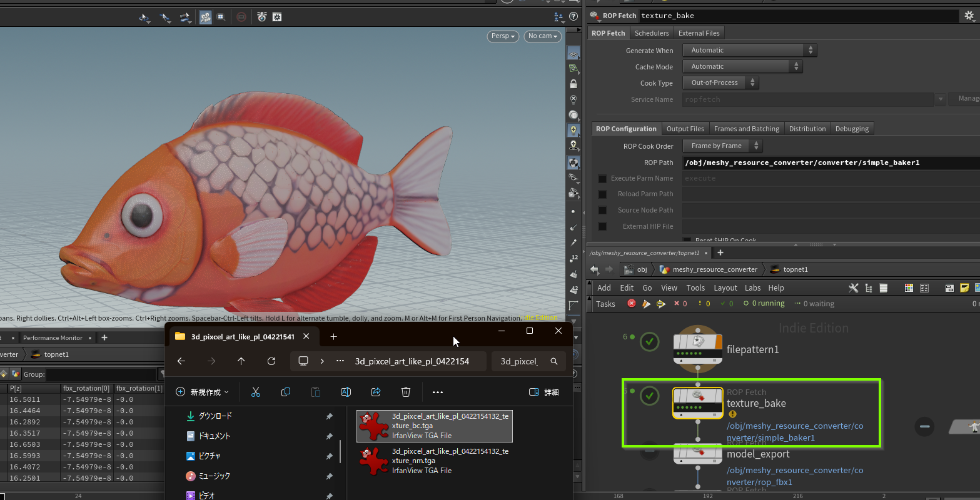Click the texture_bake node name field
Viewport: 980px width, 500px height.
coord(798,16)
